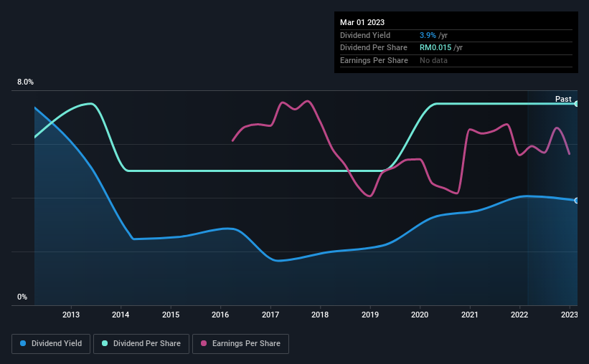Select the Dividend Yield endpoint marker
Viewport: 589px width, 364px height.
(576, 201)
